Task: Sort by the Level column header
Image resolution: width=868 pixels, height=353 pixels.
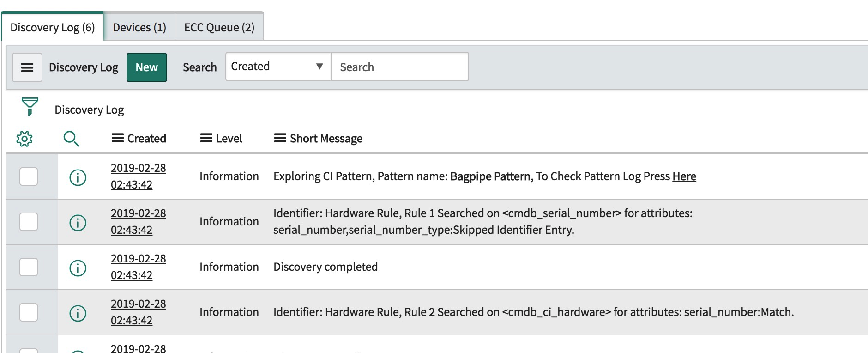Action: 229,138
